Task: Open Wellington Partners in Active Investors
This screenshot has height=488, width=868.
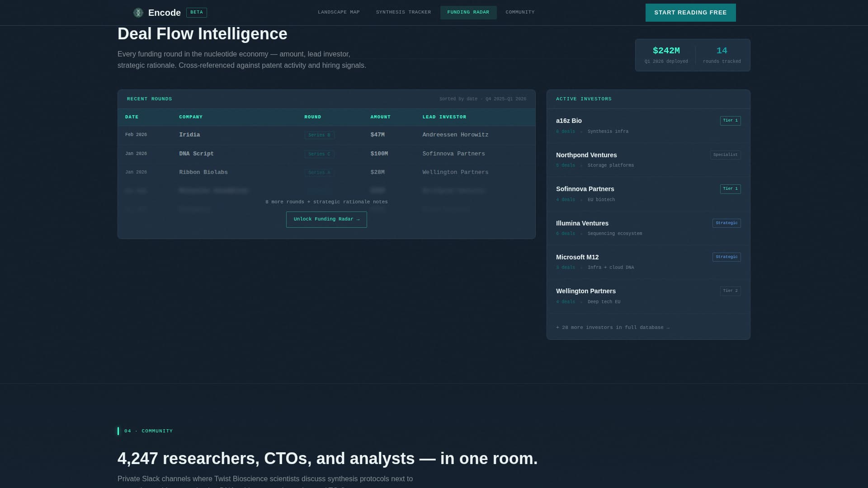Action: (648, 296)
